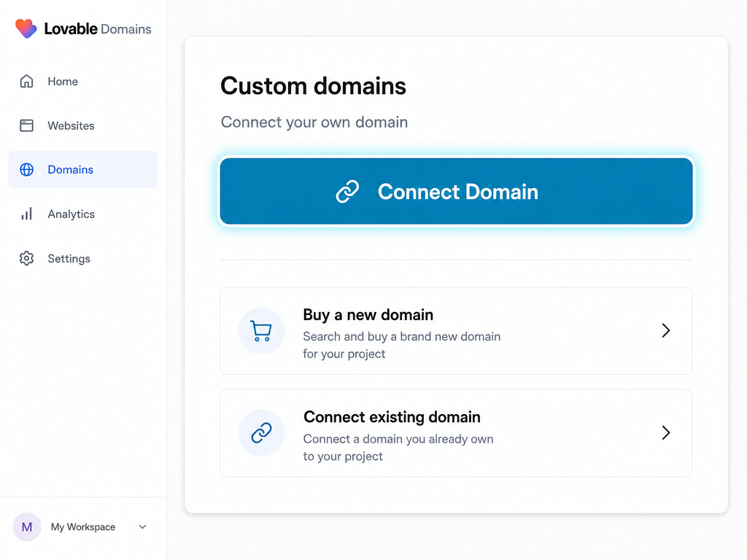
Task: Click the Connect Domain button
Action: pyautogui.click(x=457, y=192)
